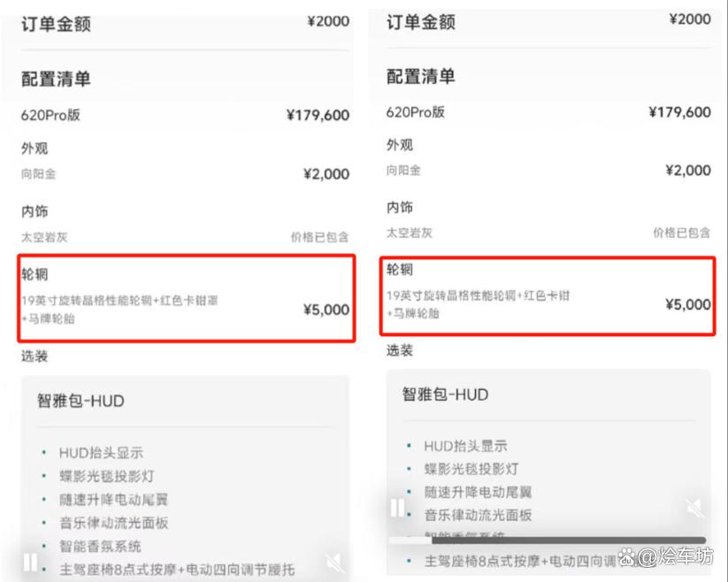Select 向阳金 exterior option on left
Image resolution: width=728 pixels, height=582 pixels.
point(39,174)
